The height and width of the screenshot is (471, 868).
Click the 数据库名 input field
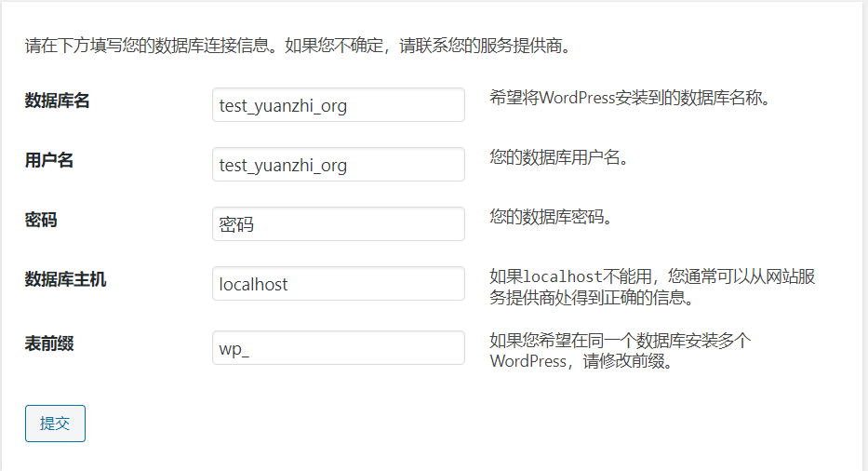click(339, 105)
